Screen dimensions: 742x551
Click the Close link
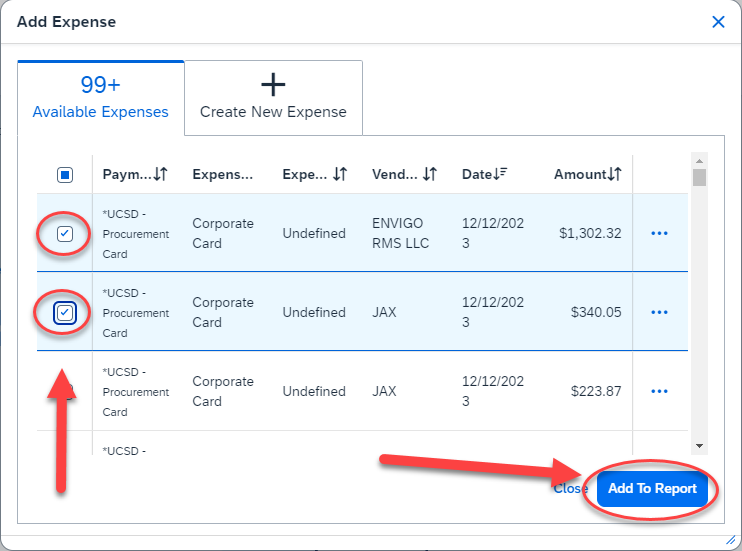[570, 489]
